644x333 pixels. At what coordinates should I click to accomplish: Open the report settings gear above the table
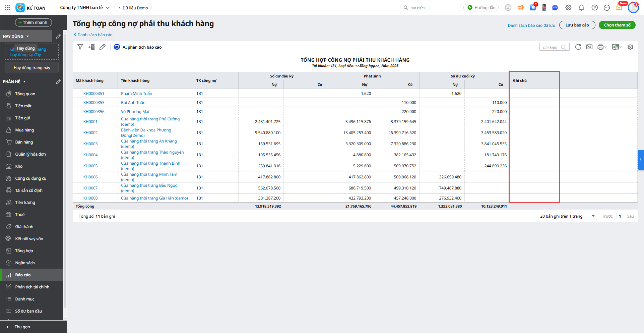(630, 47)
